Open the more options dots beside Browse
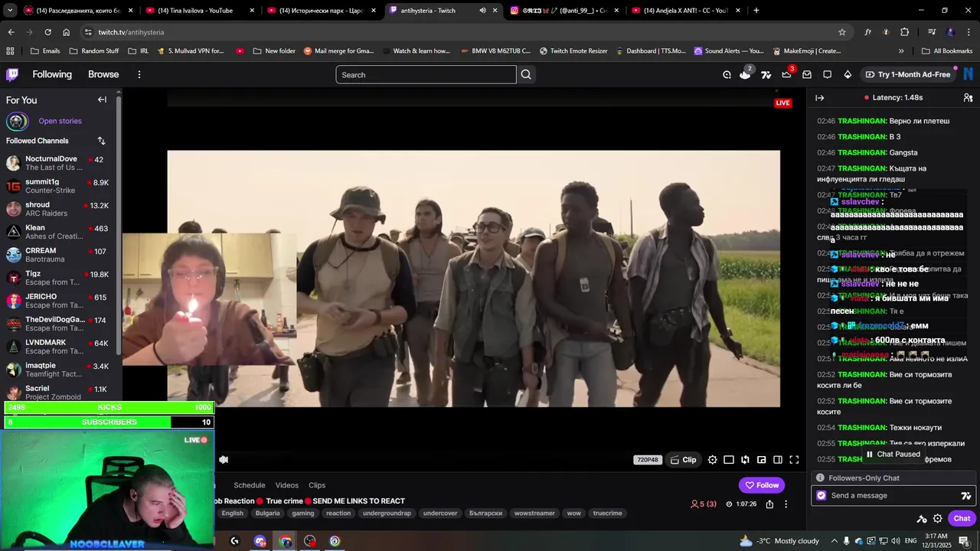This screenshot has width=980, height=551. [139, 74]
